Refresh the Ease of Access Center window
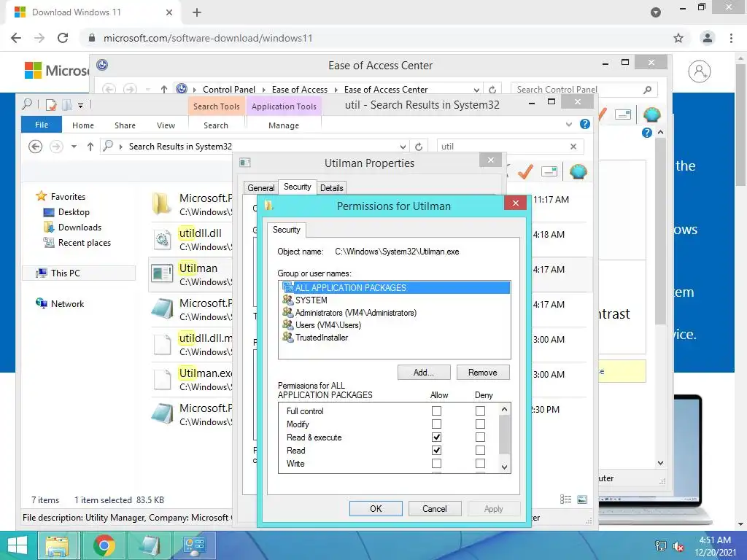 click(x=492, y=89)
